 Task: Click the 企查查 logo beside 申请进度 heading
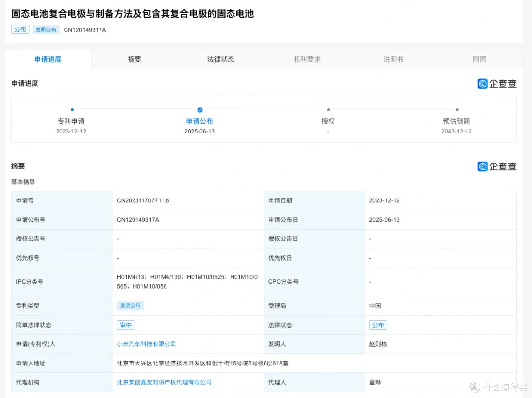pyautogui.click(x=497, y=83)
